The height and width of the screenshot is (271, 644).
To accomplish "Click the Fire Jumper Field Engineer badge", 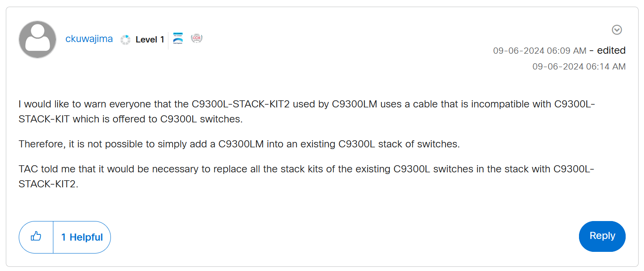I will click(x=178, y=38).
